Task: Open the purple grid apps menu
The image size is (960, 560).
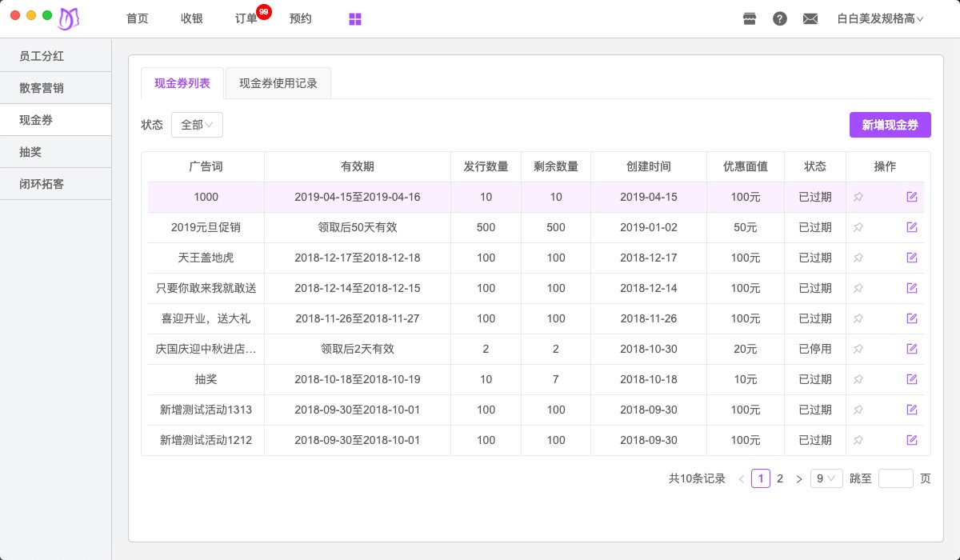Action: tap(355, 19)
